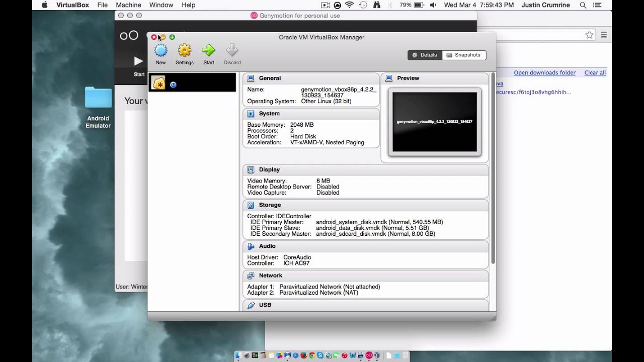Open Skype from the Dock
This screenshot has width=644, height=362.
tap(320, 355)
